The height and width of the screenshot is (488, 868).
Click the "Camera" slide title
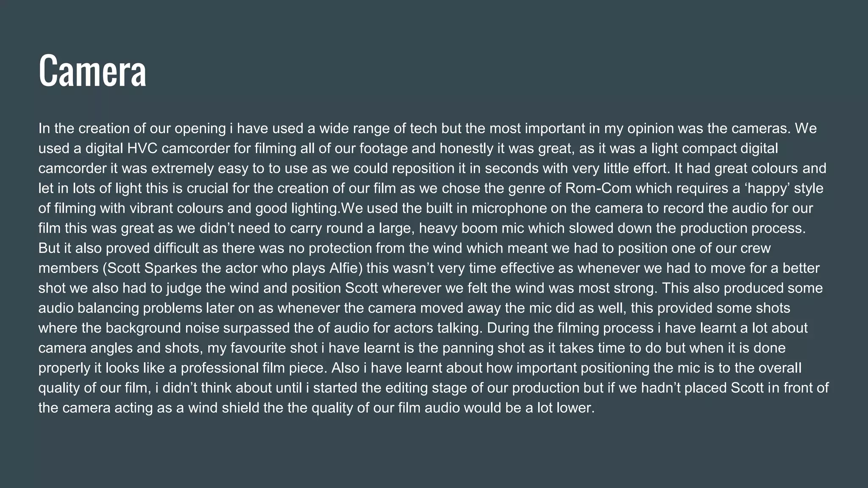coord(92,71)
